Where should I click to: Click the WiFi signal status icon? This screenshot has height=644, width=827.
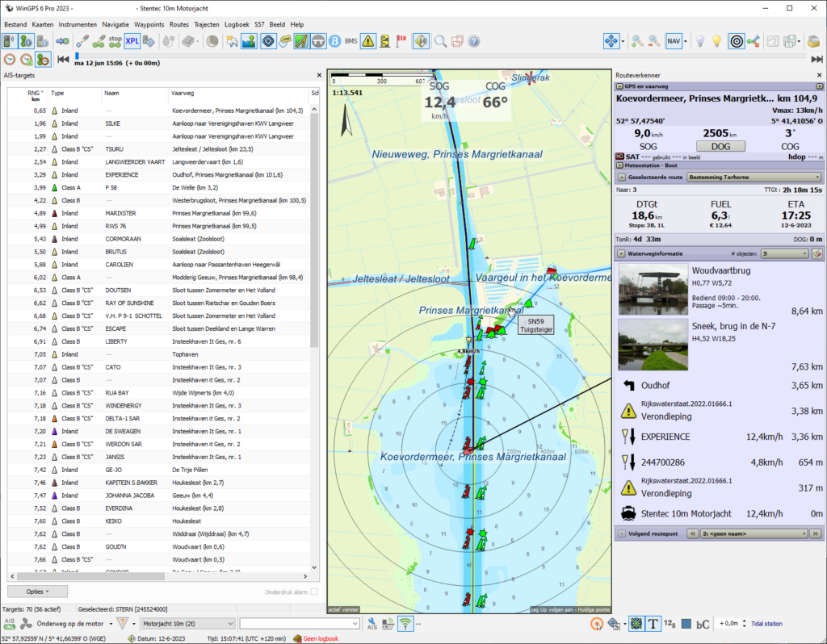405,624
